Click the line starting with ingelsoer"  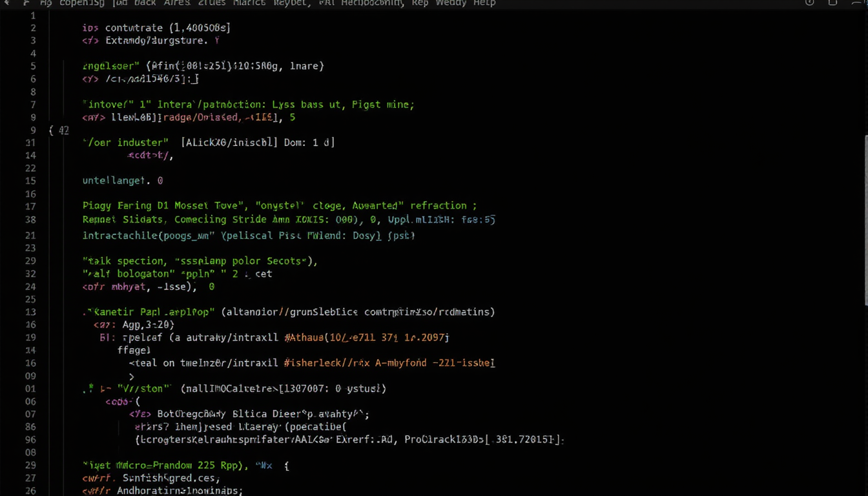click(x=203, y=66)
